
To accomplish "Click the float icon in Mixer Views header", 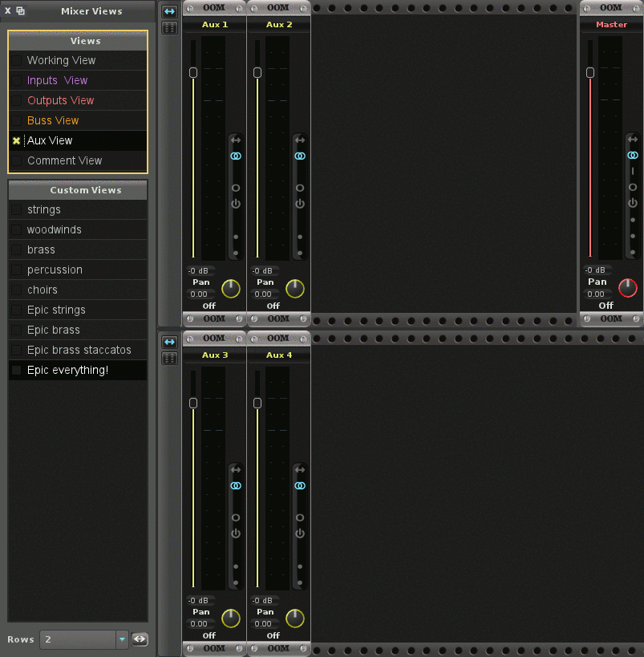I will (20, 11).
